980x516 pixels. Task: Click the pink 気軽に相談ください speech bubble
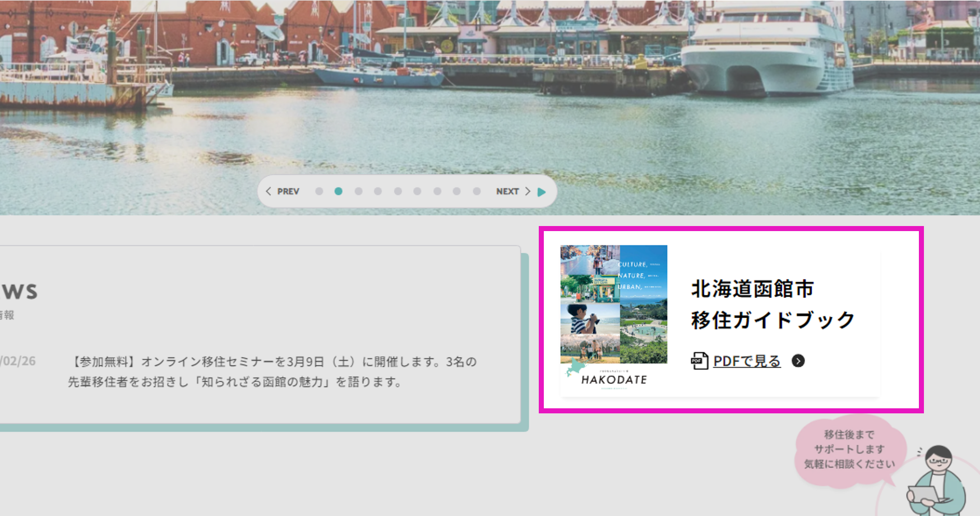point(849,450)
